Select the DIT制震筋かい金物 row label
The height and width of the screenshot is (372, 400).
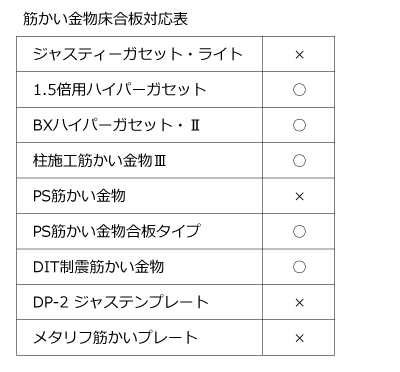pos(98,267)
